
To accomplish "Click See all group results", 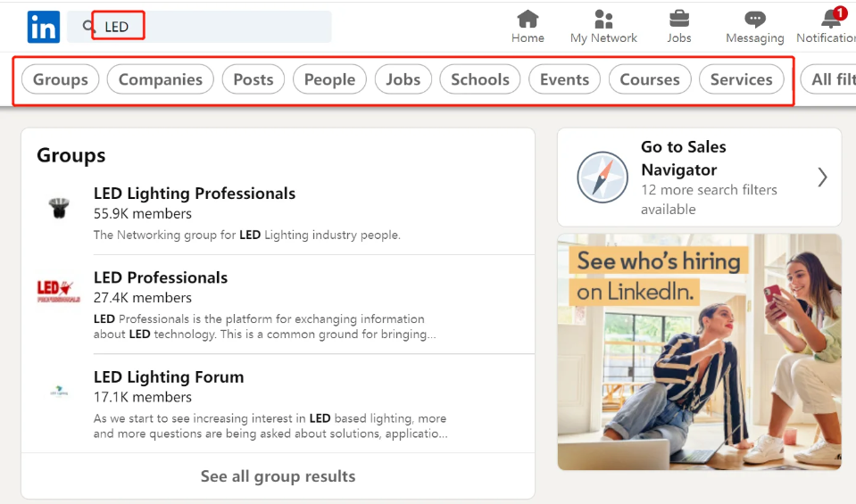I will 278,476.
